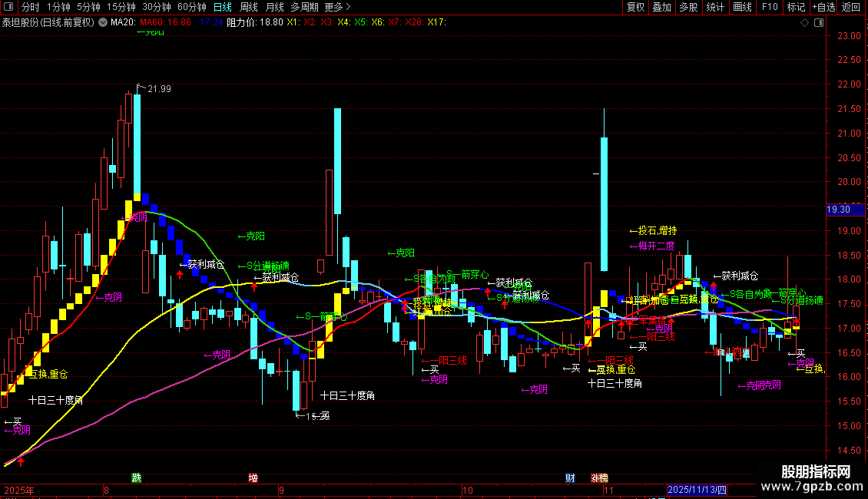Select the 15分钟 period tab

(x=121, y=7)
